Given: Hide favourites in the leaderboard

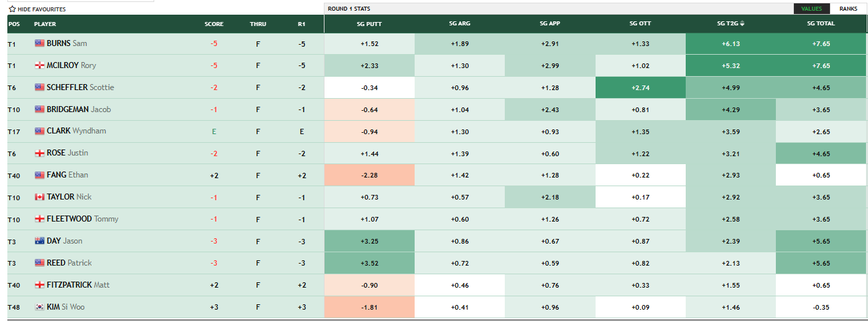Looking at the screenshot, I should click(37, 9).
